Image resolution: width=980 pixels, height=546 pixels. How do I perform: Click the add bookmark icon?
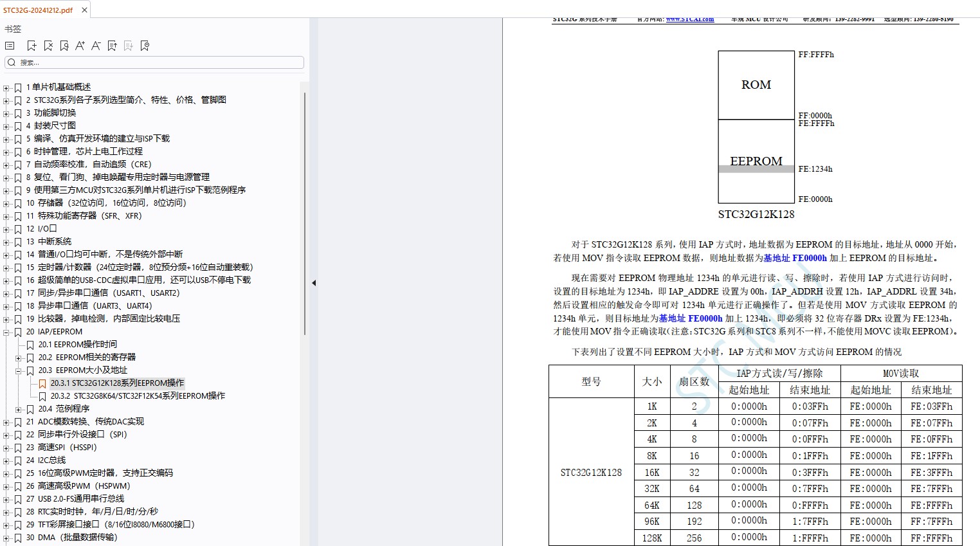[32, 46]
